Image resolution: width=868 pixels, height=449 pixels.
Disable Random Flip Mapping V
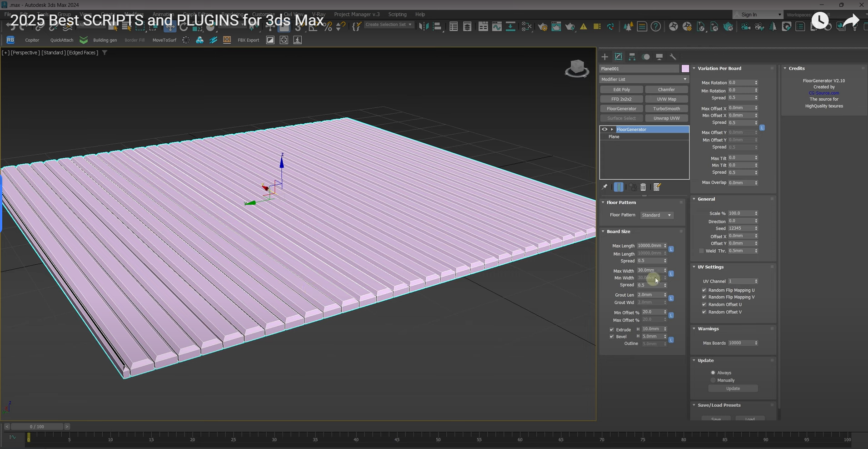tap(704, 297)
